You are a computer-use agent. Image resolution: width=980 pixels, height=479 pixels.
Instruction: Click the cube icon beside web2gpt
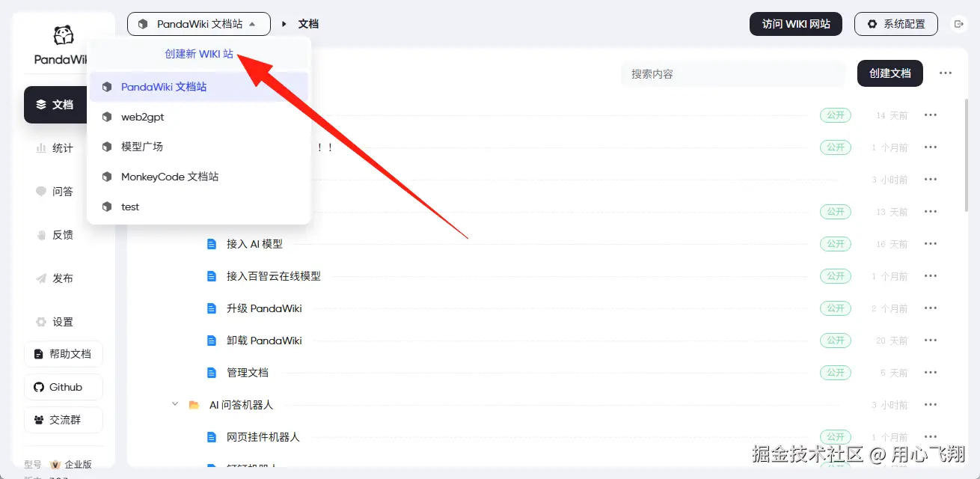[106, 117]
